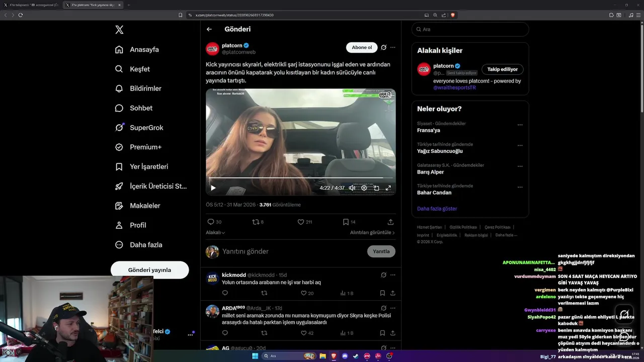Reload the browser page

click(x=21, y=15)
